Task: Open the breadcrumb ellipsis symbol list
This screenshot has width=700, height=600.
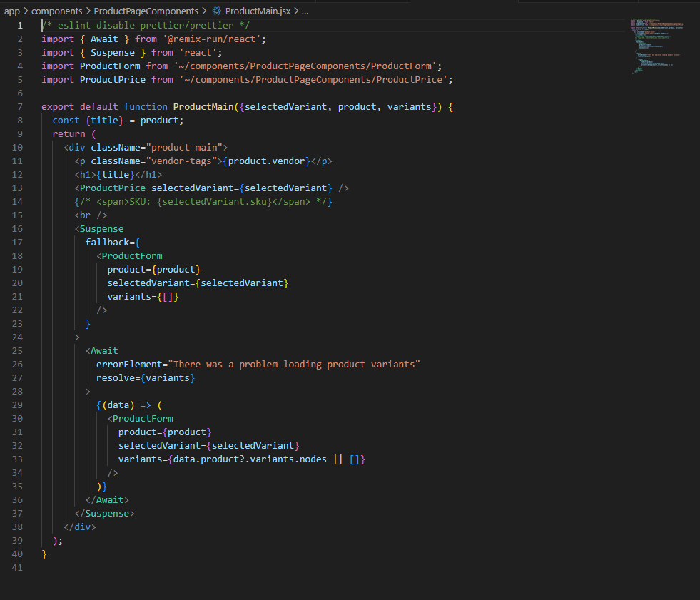Action: (x=305, y=11)
